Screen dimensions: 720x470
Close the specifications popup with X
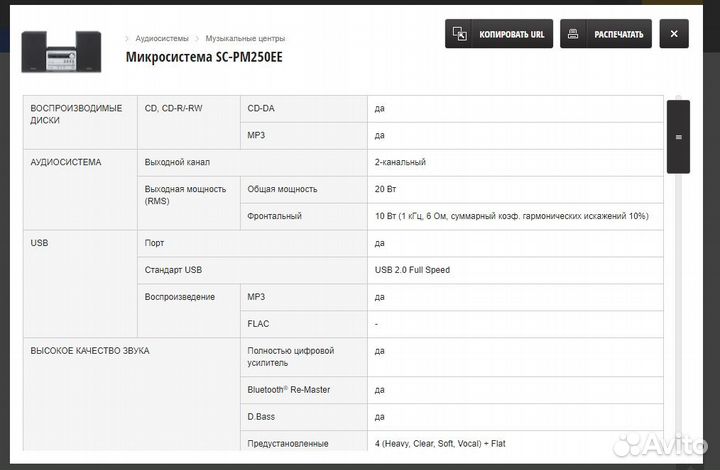pyautogui.click(x=674, y=34)
